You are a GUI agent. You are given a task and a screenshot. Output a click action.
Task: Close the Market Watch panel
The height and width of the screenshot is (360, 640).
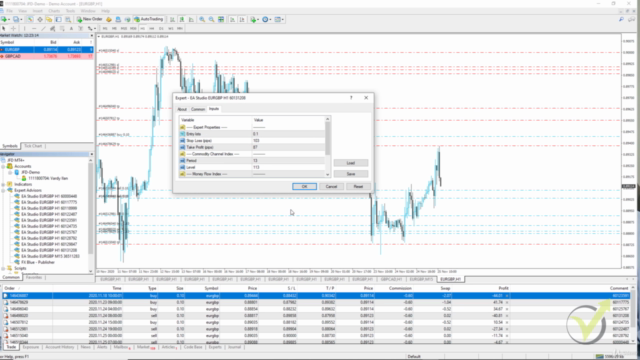pyautogui.click(x=91, y=36)
